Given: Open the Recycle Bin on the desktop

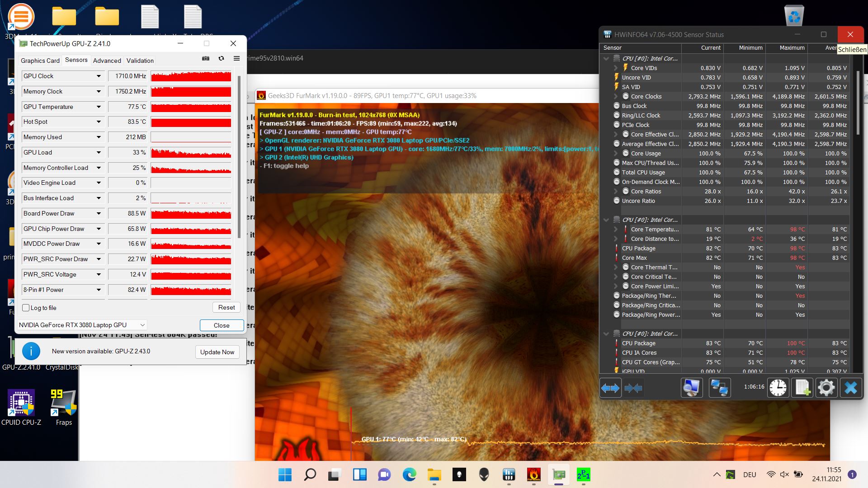Looking at the screenshot, I should click(x=794, y=17).
